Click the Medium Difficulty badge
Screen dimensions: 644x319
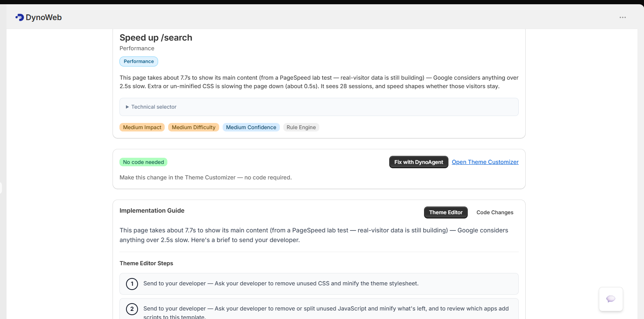pyautogui.click(x=194, y=127)
